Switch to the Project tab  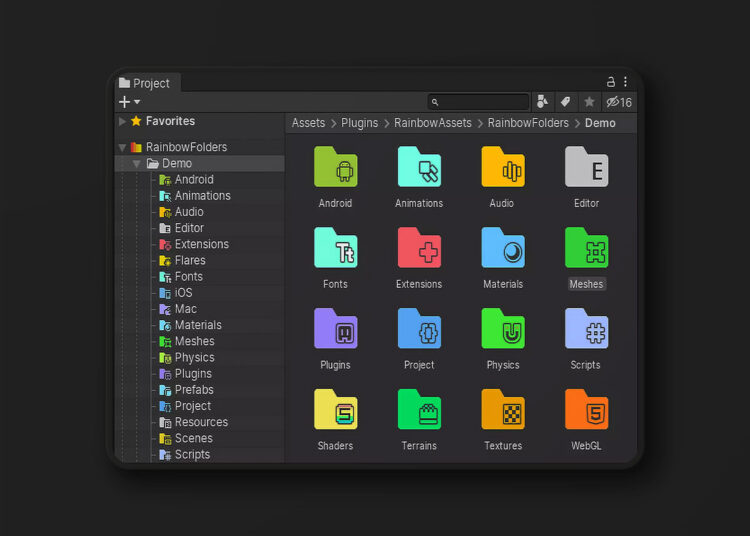145,83
